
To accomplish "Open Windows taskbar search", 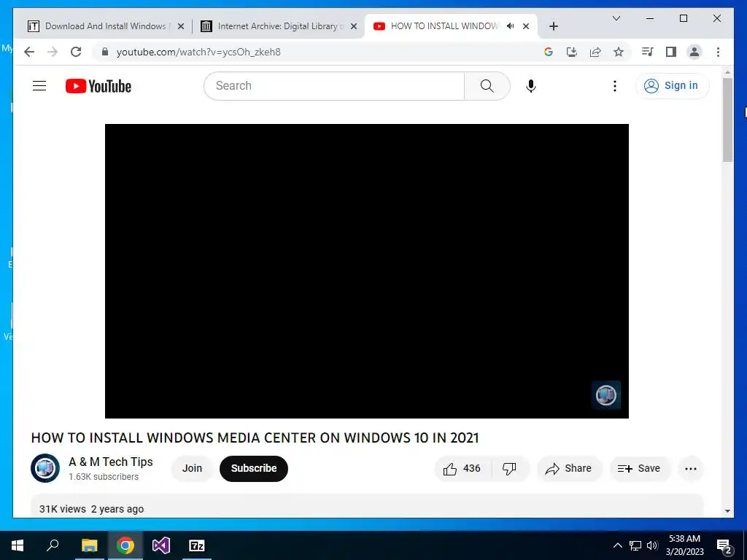I will 53,545.
